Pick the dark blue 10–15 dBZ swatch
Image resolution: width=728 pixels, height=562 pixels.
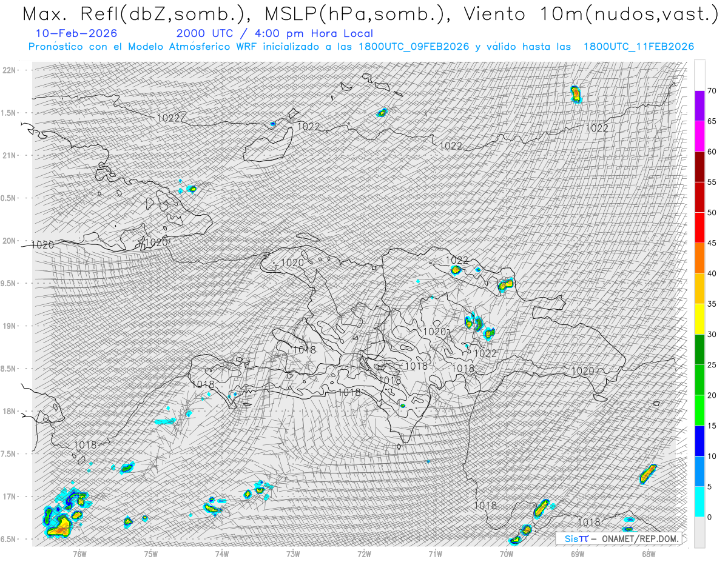[699, 441]
